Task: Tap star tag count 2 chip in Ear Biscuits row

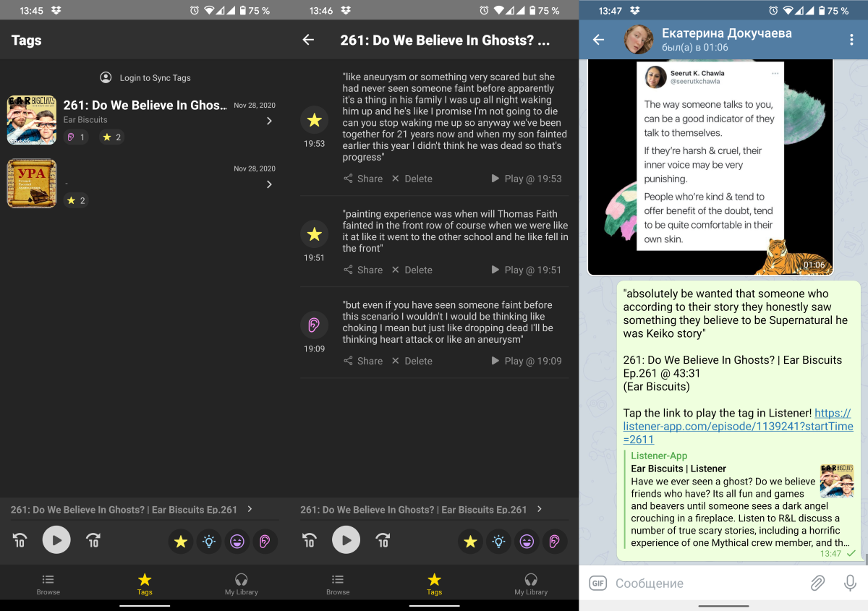Action: [111, 137]
